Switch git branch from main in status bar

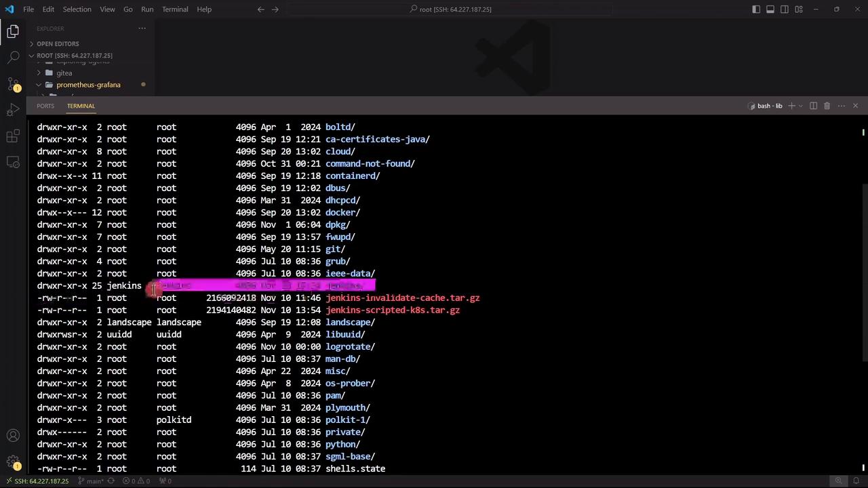pos(91,481)
